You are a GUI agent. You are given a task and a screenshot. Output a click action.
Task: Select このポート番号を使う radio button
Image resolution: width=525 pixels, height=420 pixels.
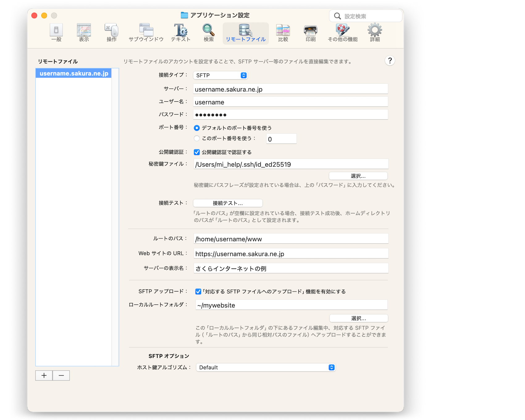pyautogui.click(x=197, y=138)
